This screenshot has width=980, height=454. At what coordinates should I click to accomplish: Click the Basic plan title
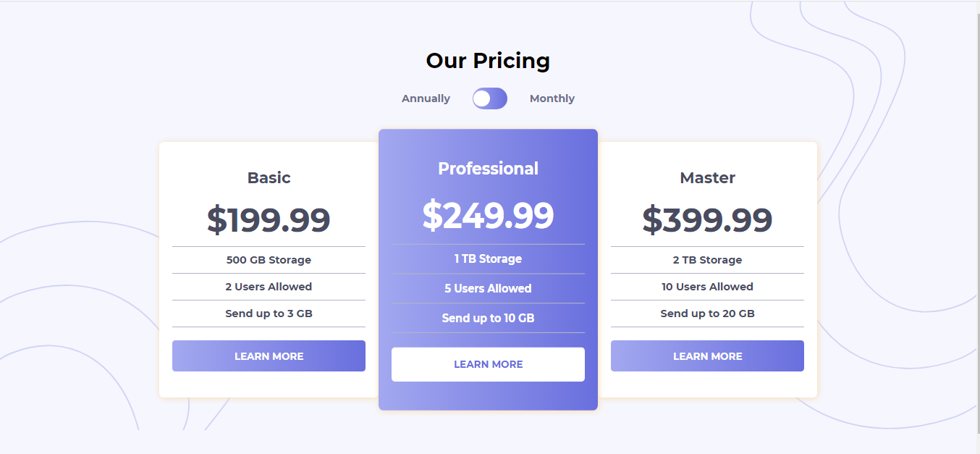point(269,177)
